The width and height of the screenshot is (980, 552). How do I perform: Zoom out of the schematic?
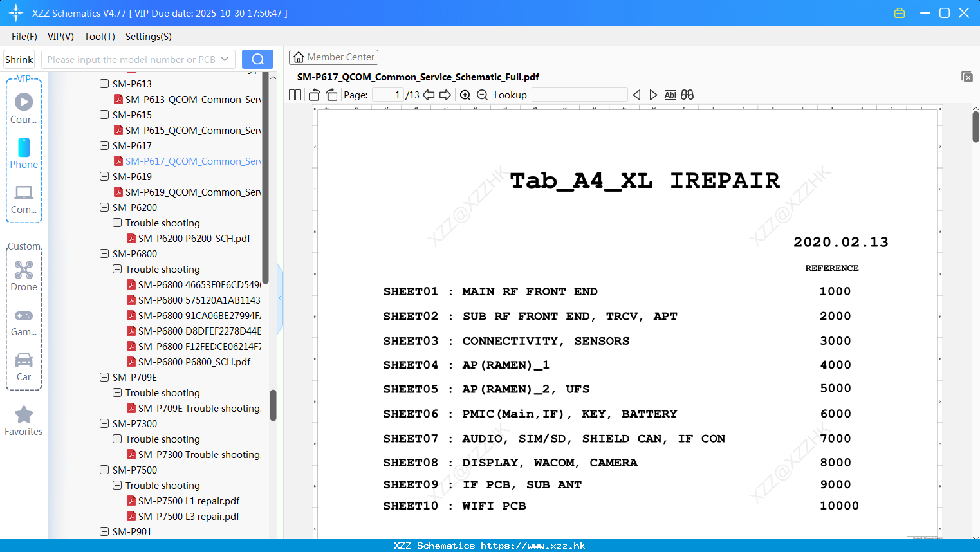(x=482, y=95)
